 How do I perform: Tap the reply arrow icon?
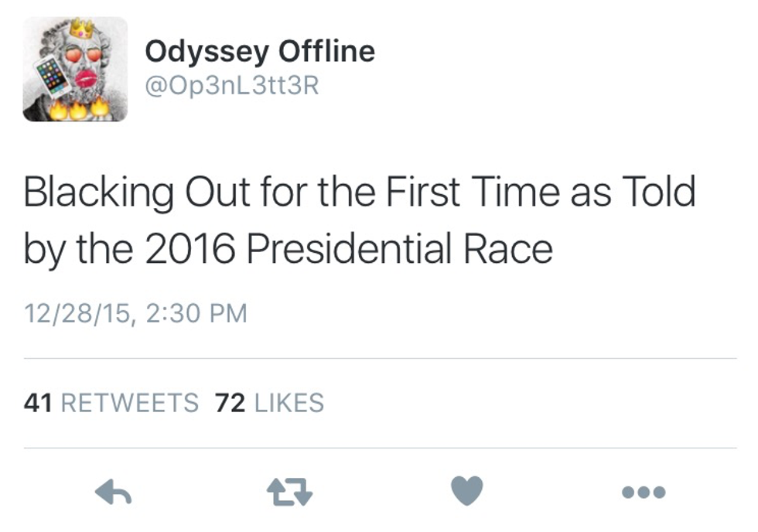[x=112, y=491]
